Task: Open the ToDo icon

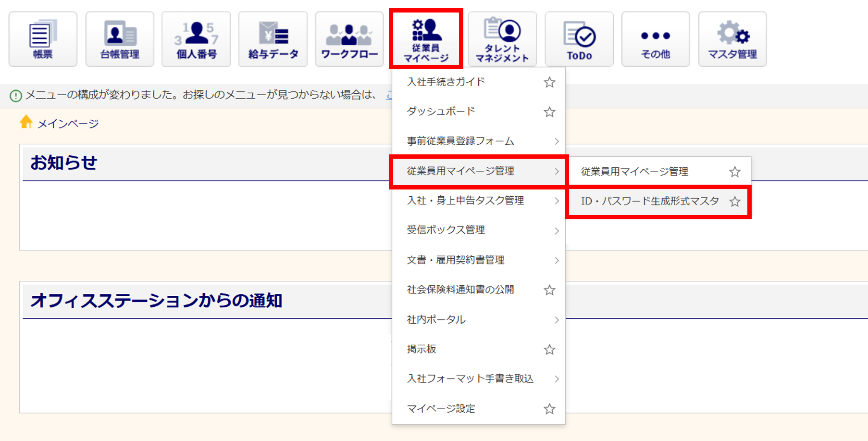Action: click(x=579, y=39)
